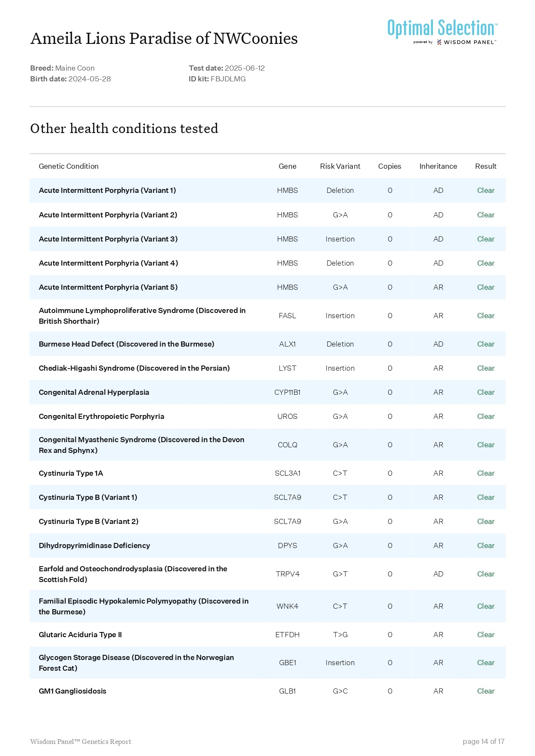Click the CYP11B1 gene cell

click(x=287, y=392)
